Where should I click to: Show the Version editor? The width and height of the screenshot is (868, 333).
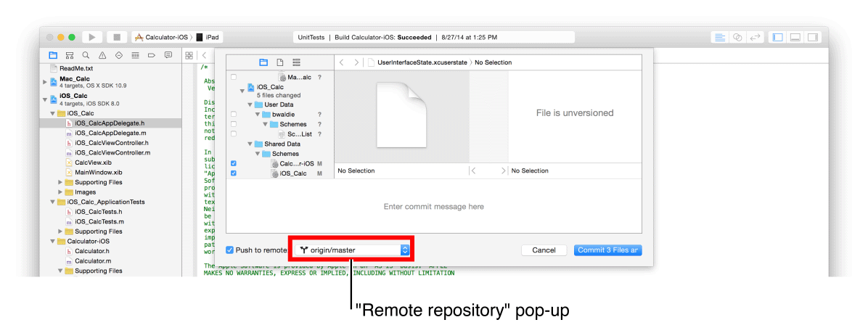tap(755, 37)
